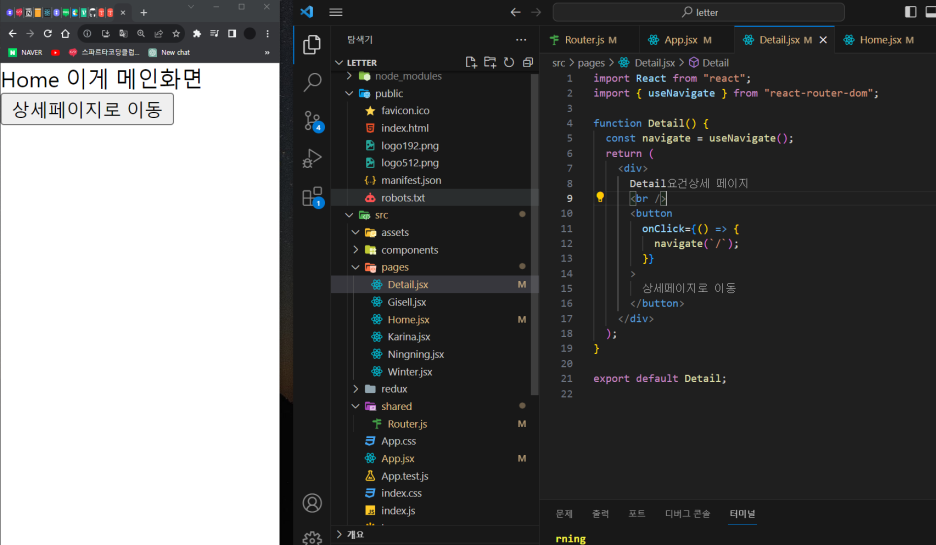The width and height of the screenshot is (936, 545).
Task: Click New Folder icon in LETTER explorer
Action: [x=490, y=62]
